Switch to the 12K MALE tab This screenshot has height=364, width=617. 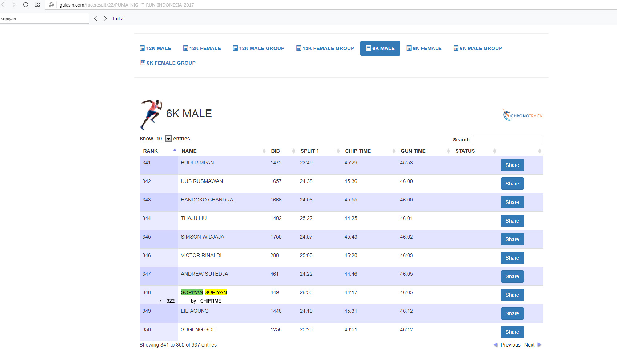(x=155, y=48)
